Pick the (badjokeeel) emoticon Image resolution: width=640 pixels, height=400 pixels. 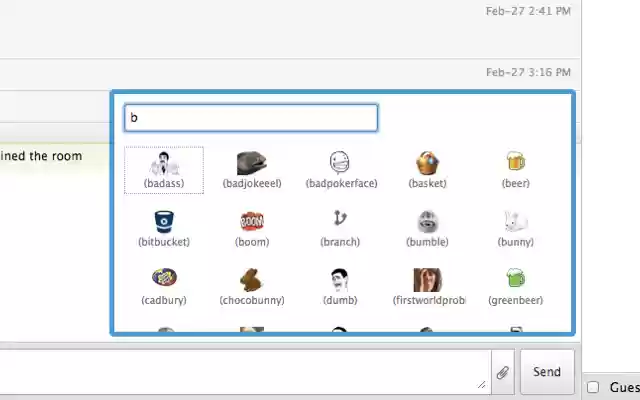252,170
